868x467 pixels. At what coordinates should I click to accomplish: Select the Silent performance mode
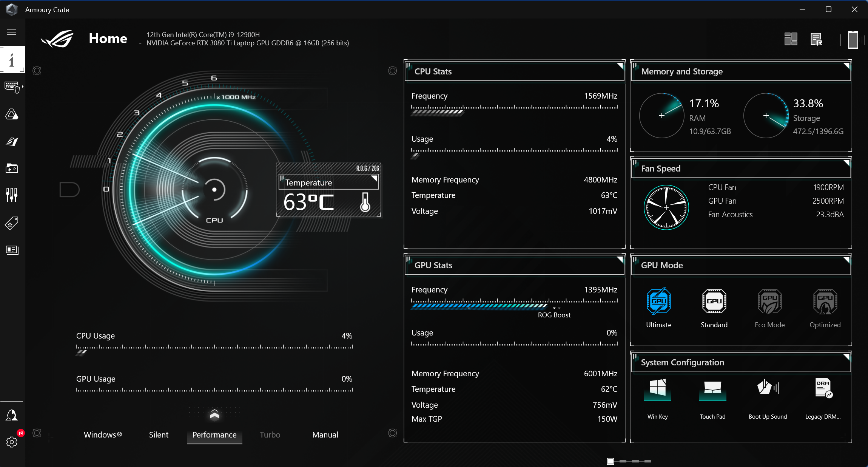point(158,435)
